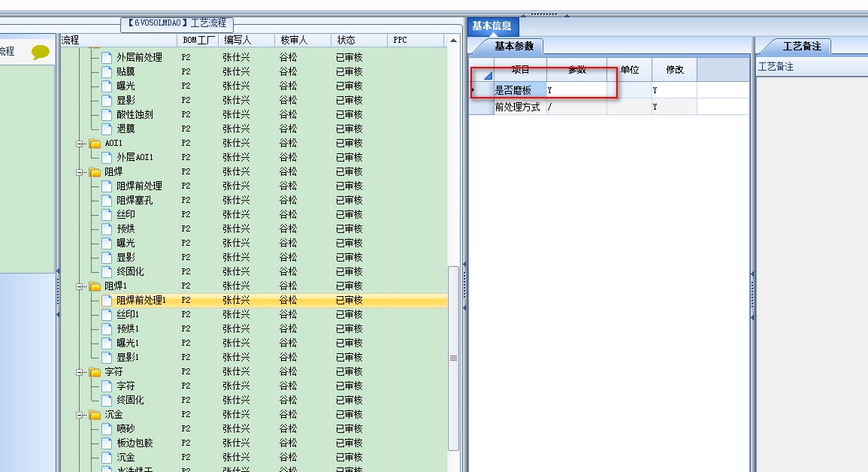Image resolution: width=868 pixels, height=472 pixels.
Task: Click the AOI1 folder icon
Action: tap(95, 144)
